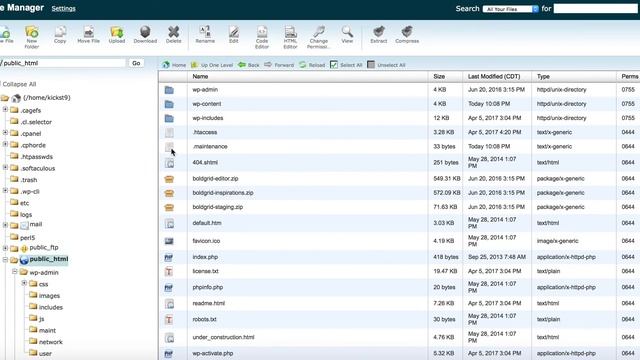Click the Compress toolbar icon
The width and height of the screenshot is (640, 360).
tap(407, 31)
